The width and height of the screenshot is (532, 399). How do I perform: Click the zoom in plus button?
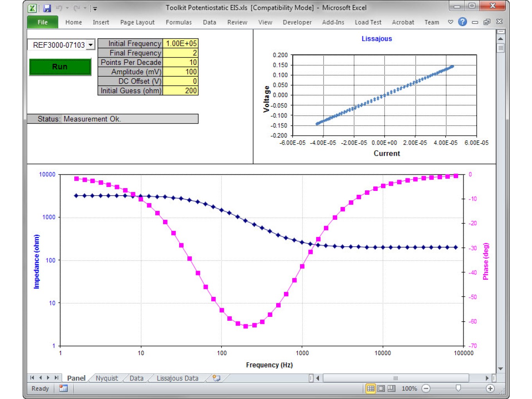point(490,388)
